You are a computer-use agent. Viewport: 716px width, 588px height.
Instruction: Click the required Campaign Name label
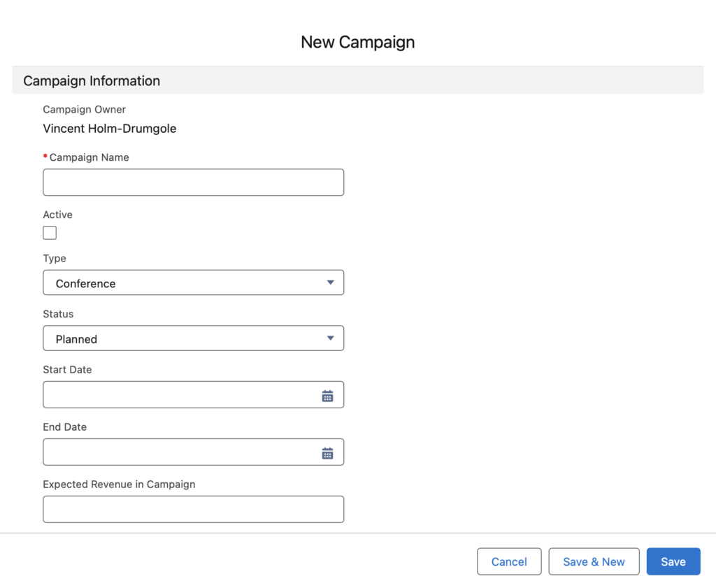click(x=89, y=157)
